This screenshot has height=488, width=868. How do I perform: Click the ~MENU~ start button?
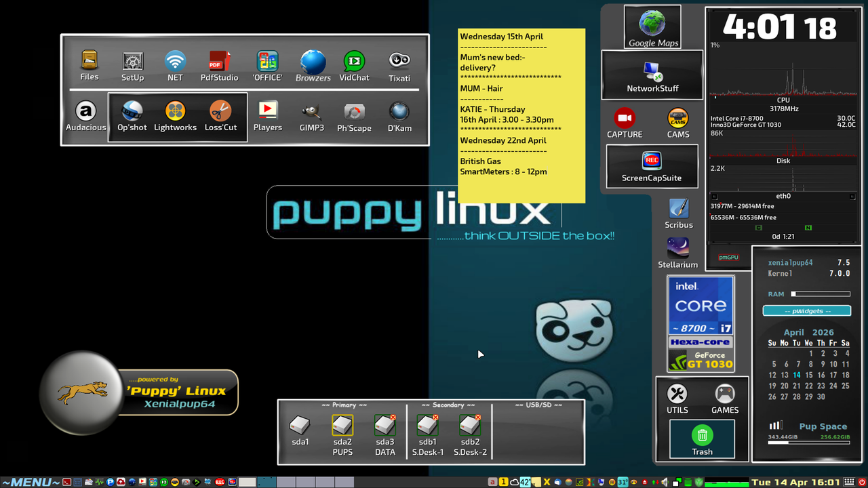tap(31, 482)
